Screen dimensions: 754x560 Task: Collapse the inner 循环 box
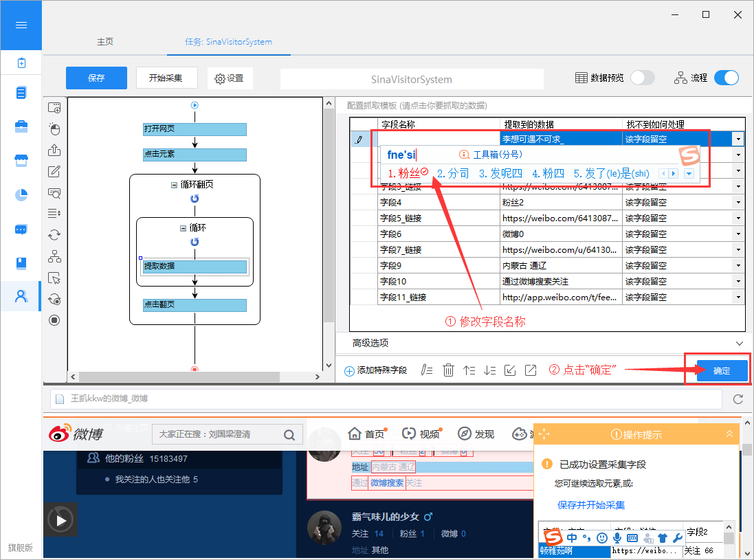[183, 228]
